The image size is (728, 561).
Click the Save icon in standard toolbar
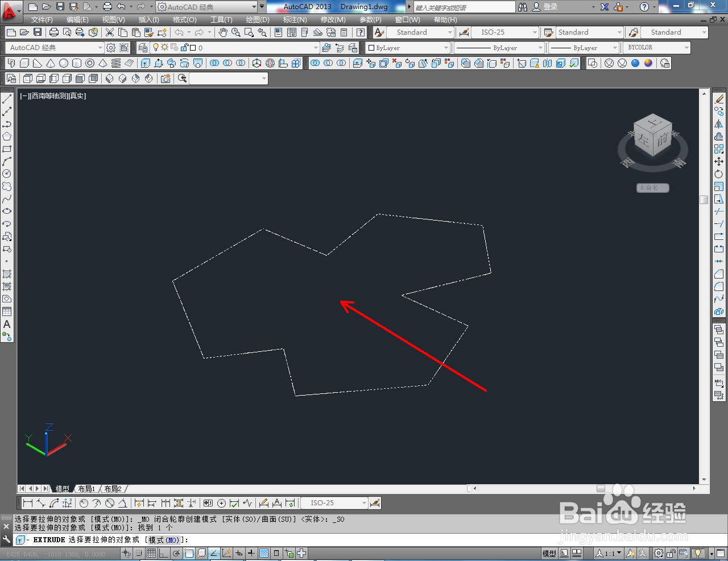[38, 32]
